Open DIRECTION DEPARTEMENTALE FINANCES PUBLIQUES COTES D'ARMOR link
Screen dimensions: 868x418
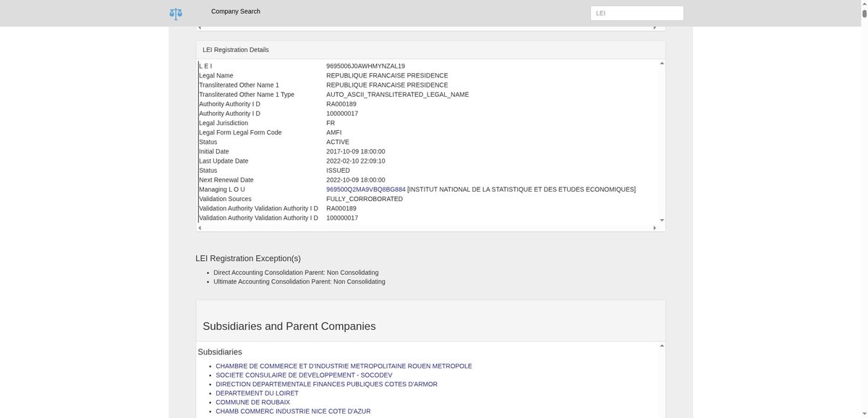tap(326, 384)
